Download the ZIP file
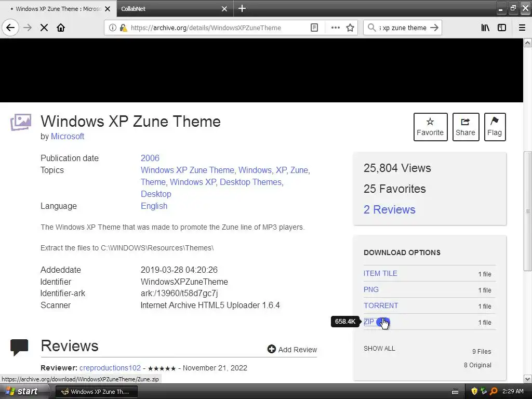Screen dimensions: 532x399 (x=369, y=322)
